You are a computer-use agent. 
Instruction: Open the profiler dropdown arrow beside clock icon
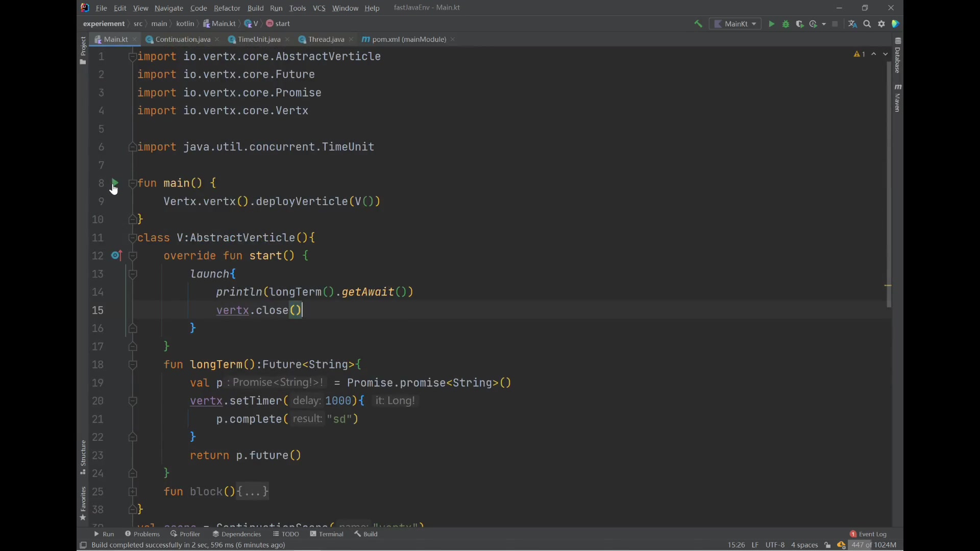click(824, 24)
